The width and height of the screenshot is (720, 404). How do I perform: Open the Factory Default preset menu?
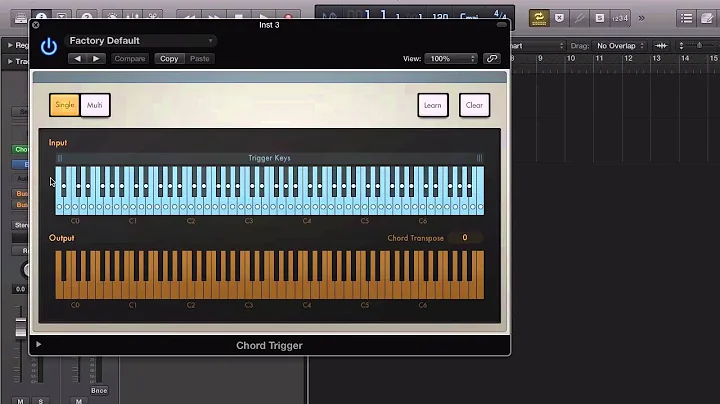[141, 41]
